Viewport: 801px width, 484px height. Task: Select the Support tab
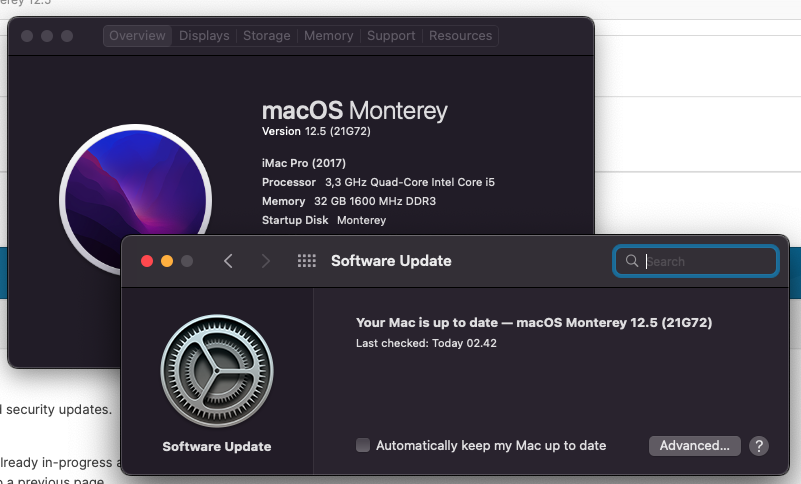click(x=391, y=36)
